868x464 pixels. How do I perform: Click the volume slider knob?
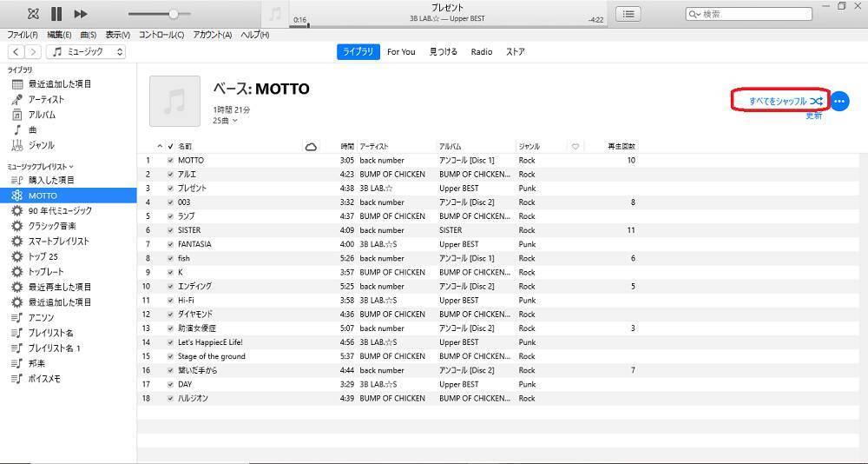click(x=174, y=14)
